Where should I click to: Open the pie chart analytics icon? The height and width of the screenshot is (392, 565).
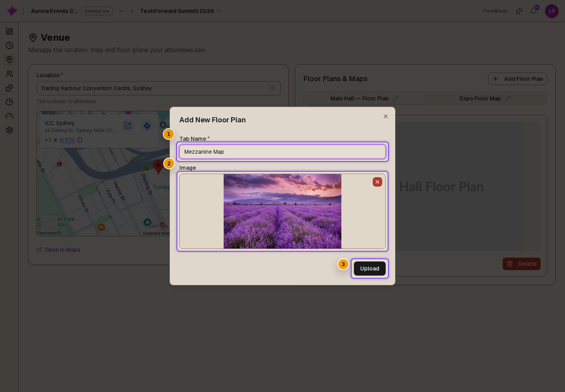[x=9, y=102]
